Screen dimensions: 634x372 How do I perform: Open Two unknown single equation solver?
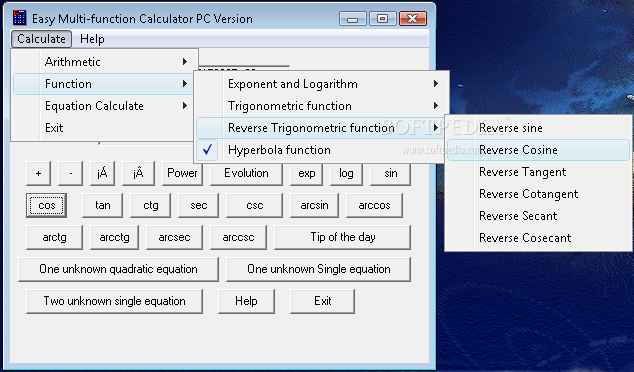point(114,301)
